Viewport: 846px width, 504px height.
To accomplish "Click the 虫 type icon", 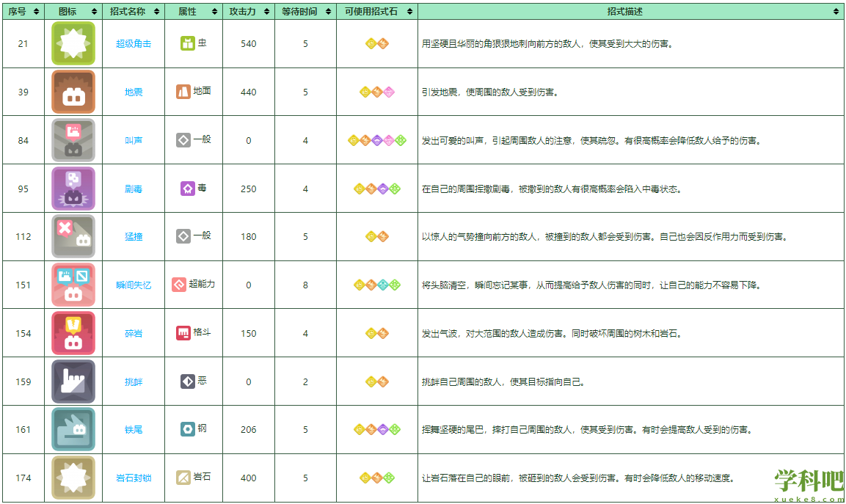I will tap(187, 43).
